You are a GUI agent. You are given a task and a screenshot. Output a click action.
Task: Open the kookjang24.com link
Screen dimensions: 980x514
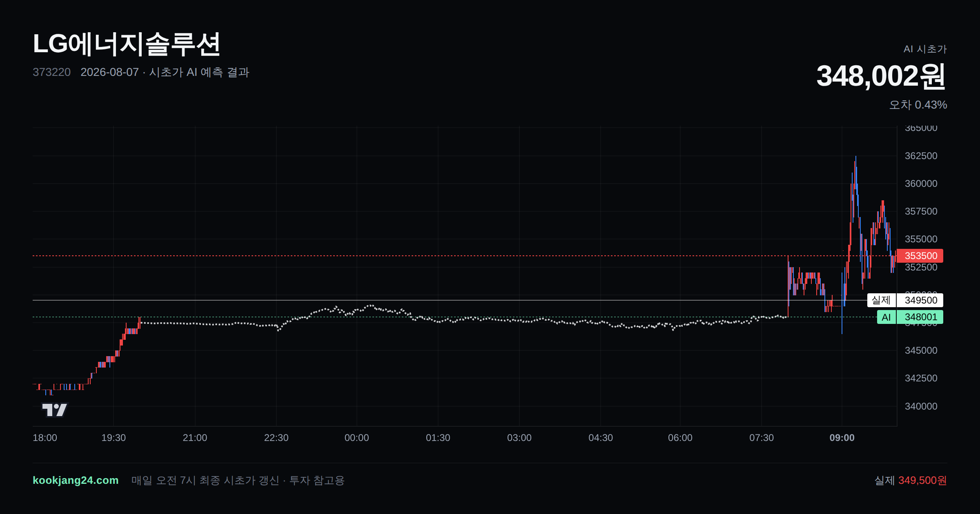coord(76,480)
